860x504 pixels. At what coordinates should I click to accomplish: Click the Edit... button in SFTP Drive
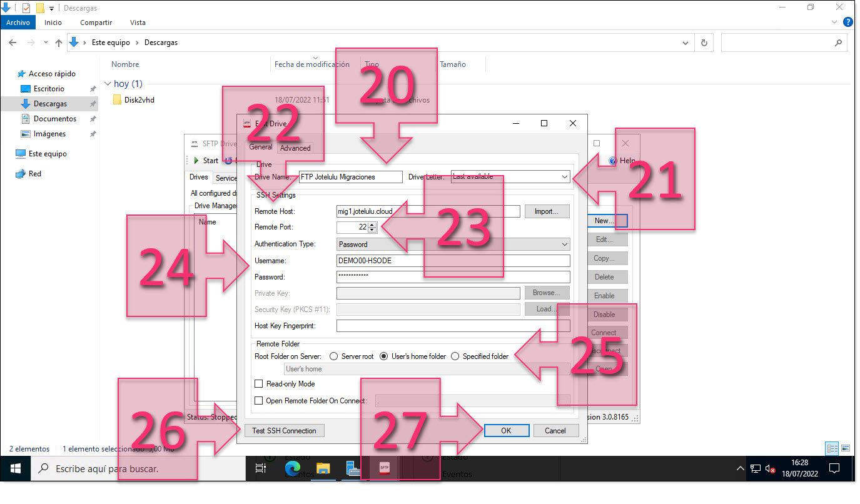point(604,239)
